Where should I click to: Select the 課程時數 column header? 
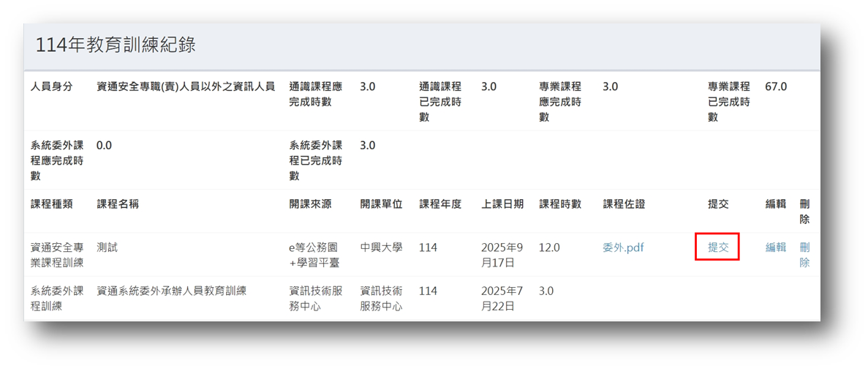(560, 204)
